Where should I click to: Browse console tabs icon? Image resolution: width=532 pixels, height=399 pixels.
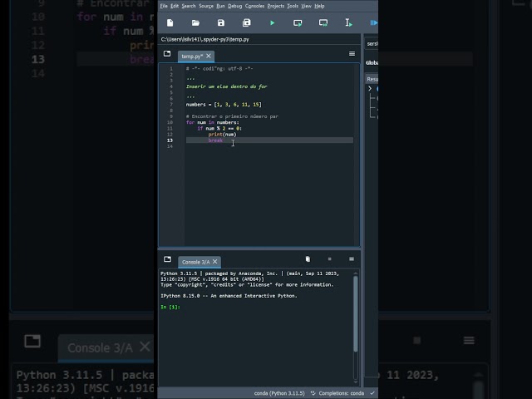pos(167,259)
